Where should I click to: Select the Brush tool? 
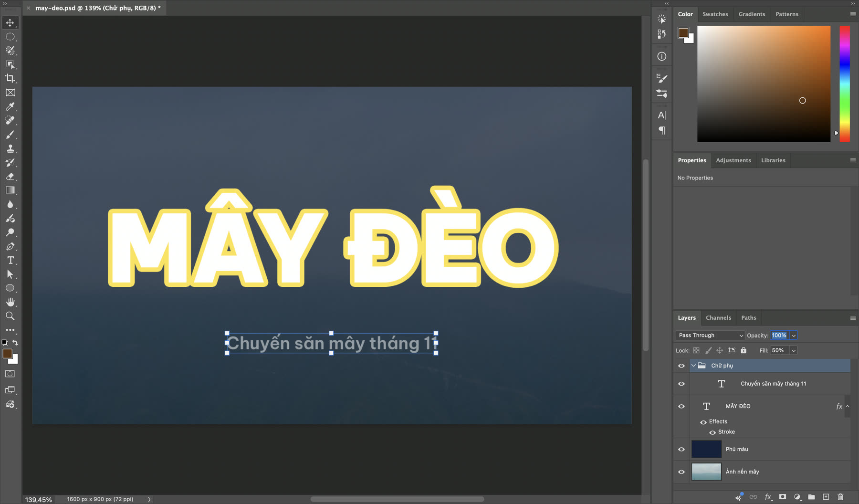point(10,135)
